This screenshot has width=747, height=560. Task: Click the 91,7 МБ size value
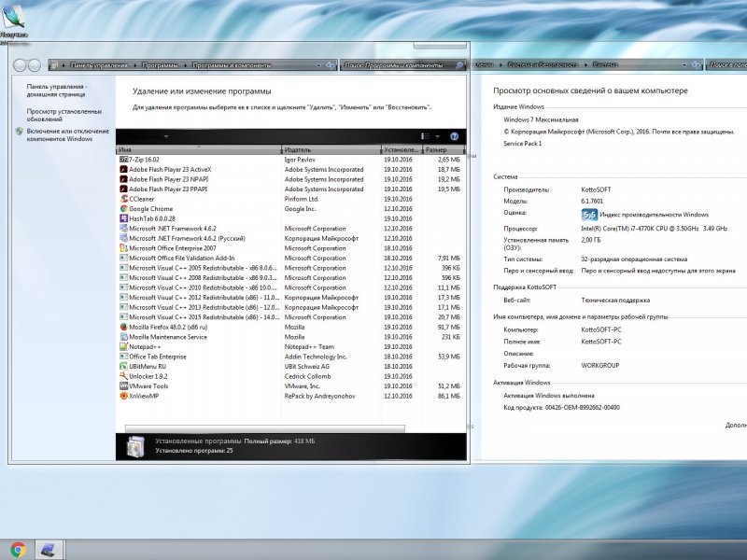(x=449, y=328)
